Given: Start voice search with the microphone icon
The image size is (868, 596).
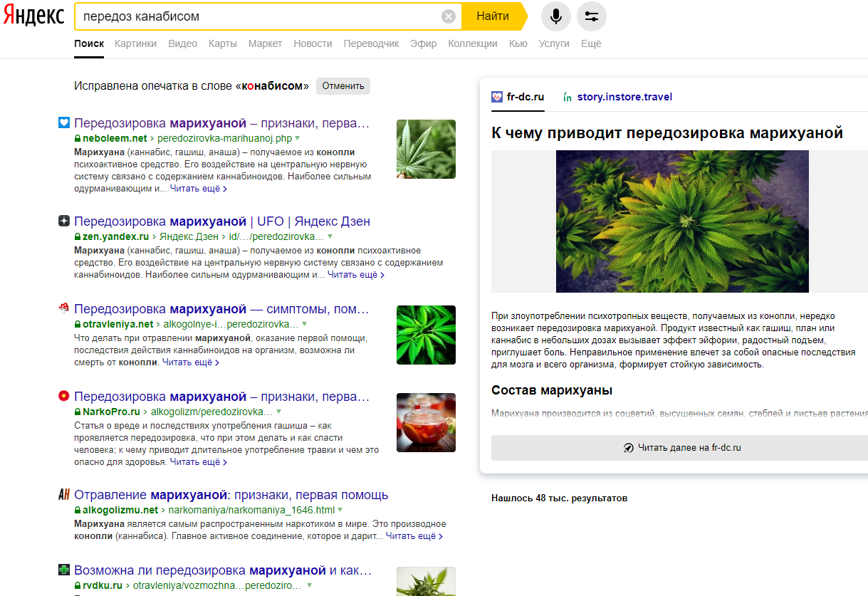Looking at the screenshot, I should pos(556,16).
